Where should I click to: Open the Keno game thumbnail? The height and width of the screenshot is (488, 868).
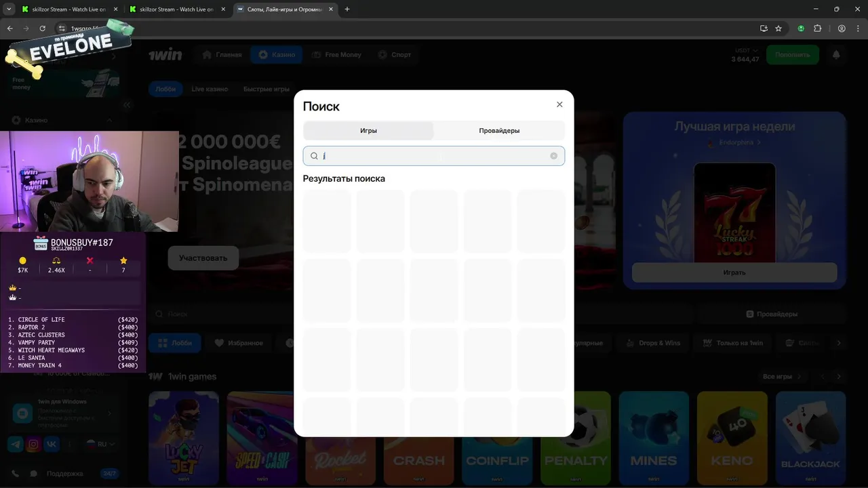coord(732,437)
